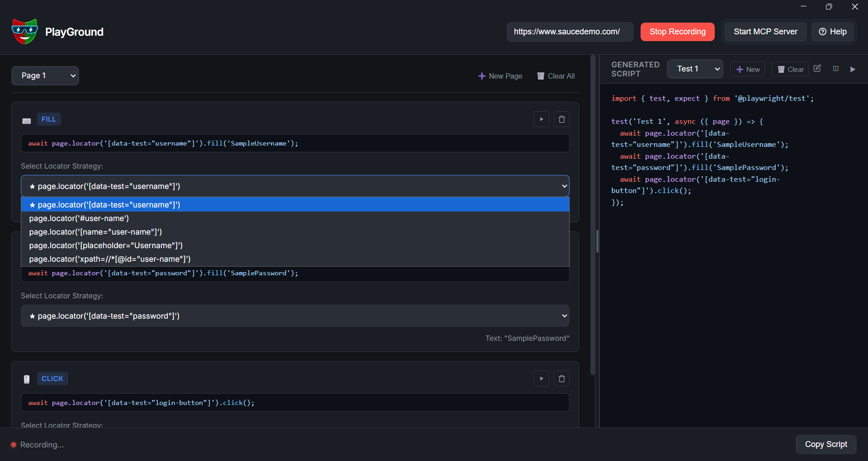Create a New test script

tap(748, 69)
